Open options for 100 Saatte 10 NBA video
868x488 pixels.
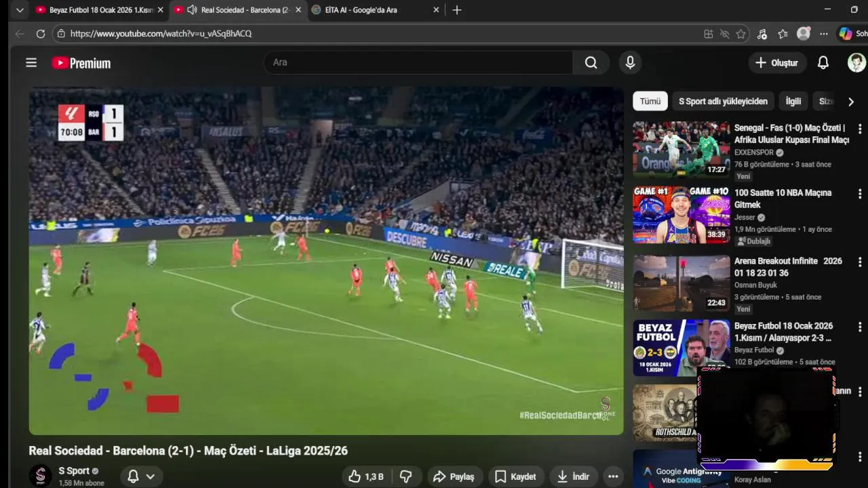pos(860,194)
